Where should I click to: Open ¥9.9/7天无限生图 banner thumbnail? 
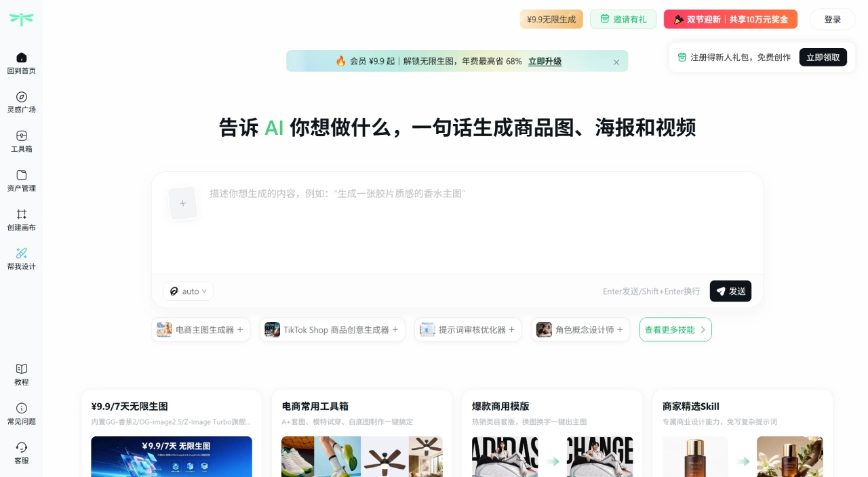(172, 457)
